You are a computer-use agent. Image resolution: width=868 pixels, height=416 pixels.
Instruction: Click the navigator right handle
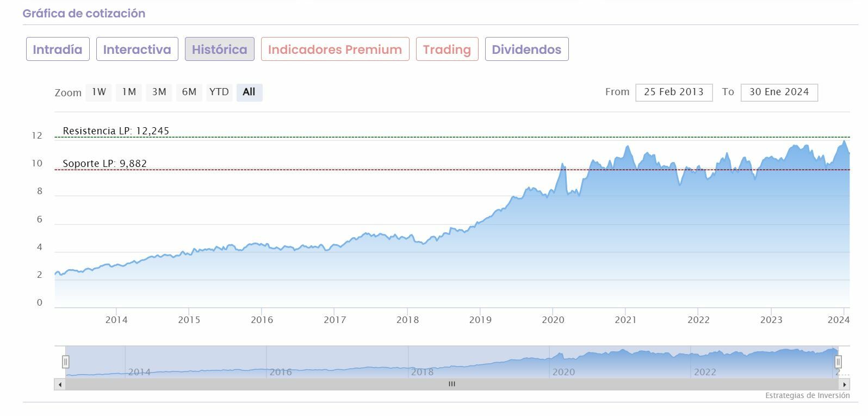(838, 362)
